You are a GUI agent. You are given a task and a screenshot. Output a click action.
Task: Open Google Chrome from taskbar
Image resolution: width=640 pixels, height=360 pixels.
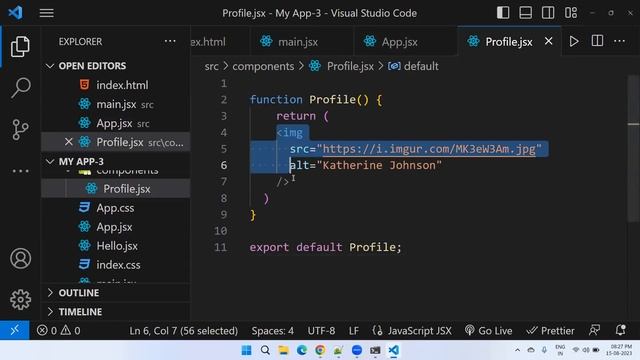click(x=320, y=350)
